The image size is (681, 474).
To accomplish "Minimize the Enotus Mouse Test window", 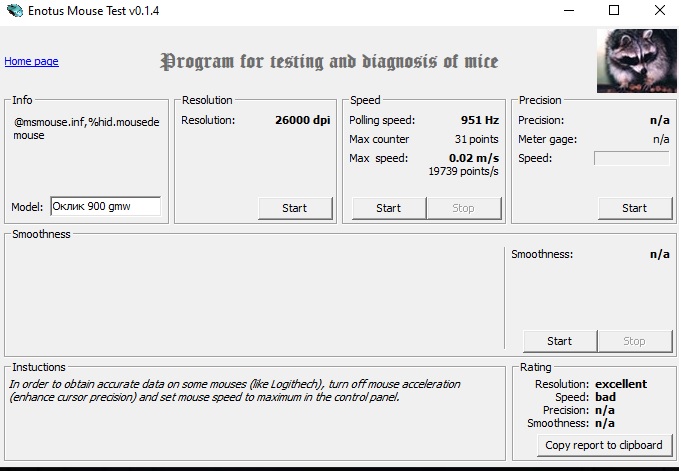I will (x=569, y=10).
